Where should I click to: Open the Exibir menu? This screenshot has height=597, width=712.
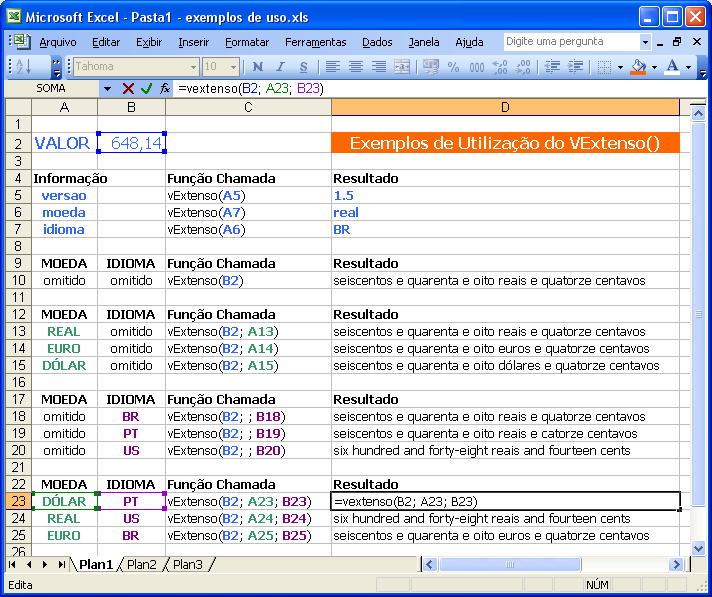point(149,42)
